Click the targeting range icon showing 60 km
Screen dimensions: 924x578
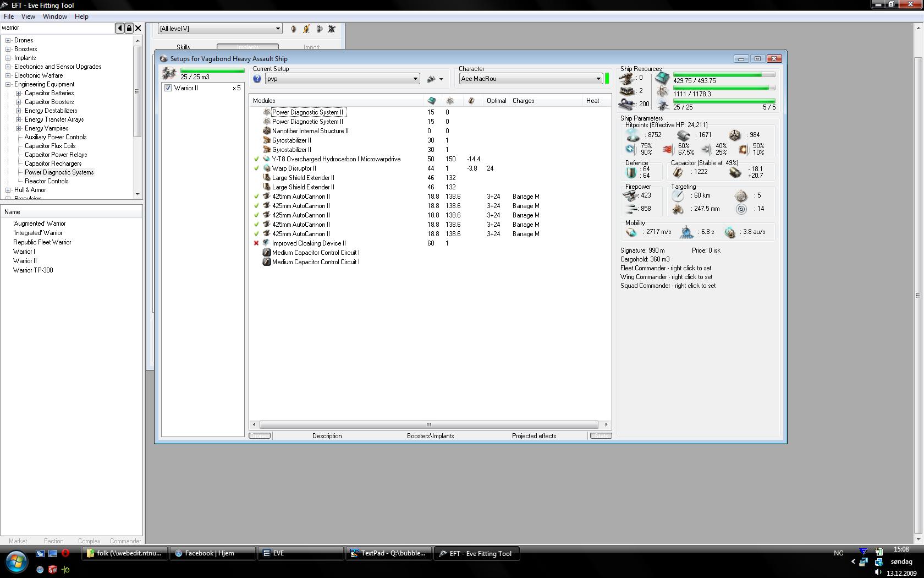678,196
